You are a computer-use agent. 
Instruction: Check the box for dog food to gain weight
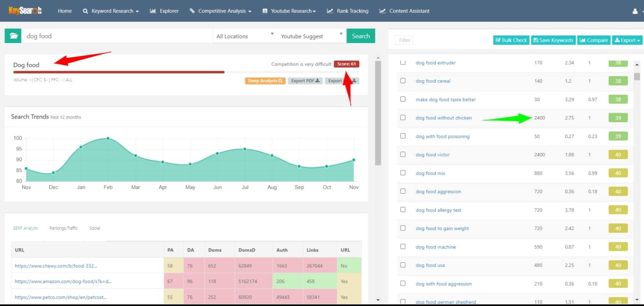point(403,228)
